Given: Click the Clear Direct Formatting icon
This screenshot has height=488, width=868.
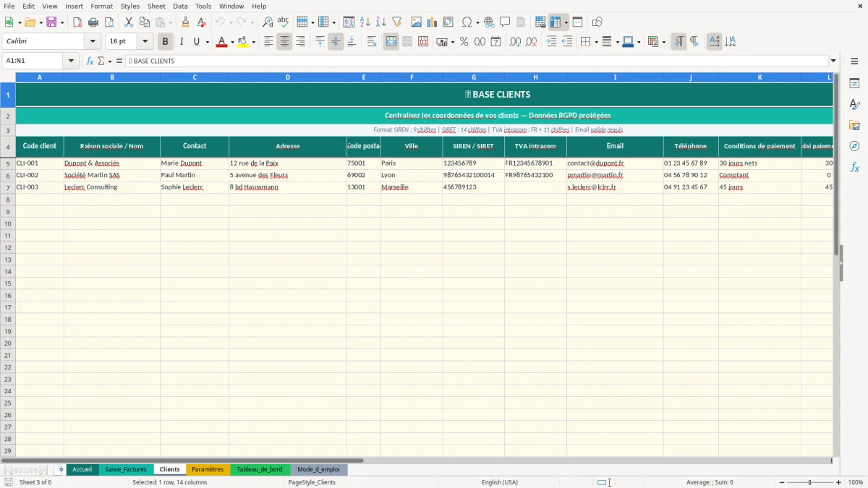Looking at the screenshot, I should (202, 22).
